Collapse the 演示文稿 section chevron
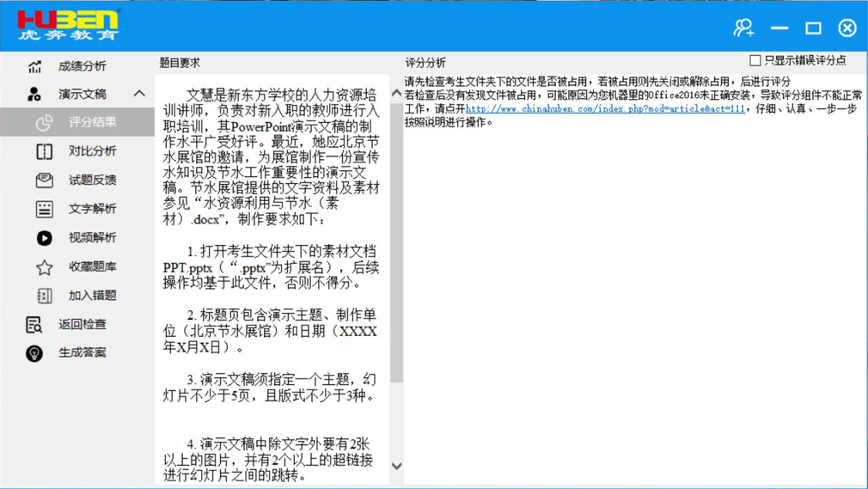 click(x=139, y=94)
